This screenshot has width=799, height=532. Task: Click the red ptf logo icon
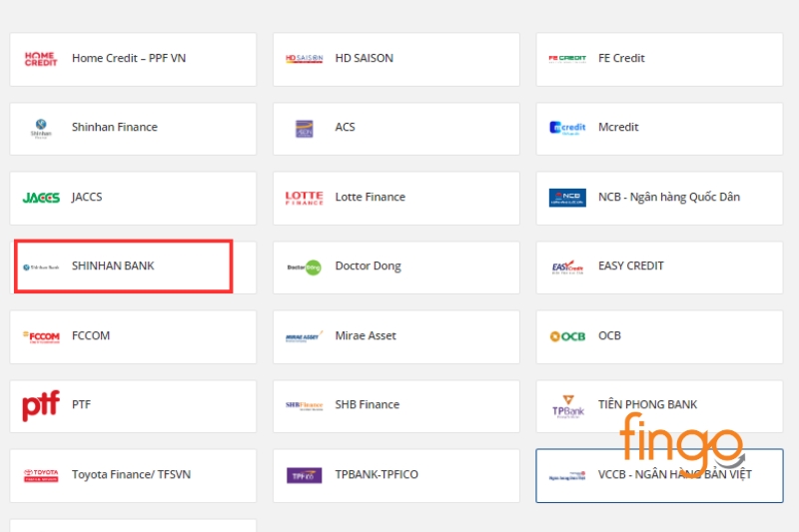pyautogui.click(x=41, y=406)
